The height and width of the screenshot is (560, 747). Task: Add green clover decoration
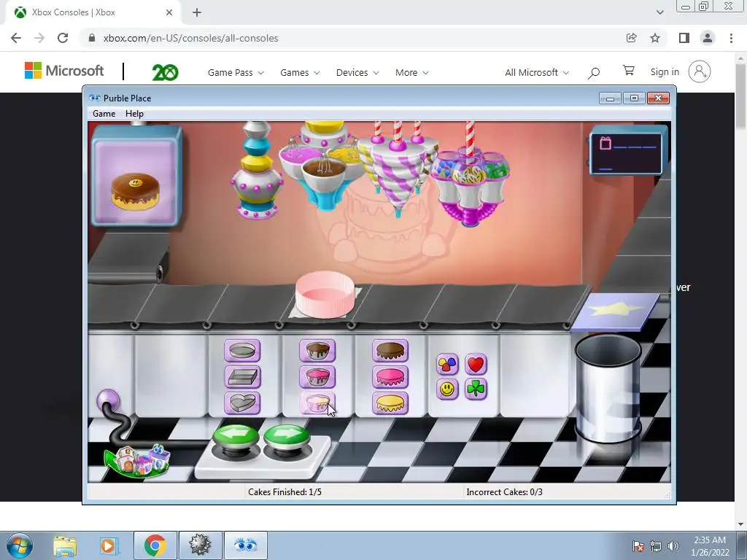click(476, 389)
